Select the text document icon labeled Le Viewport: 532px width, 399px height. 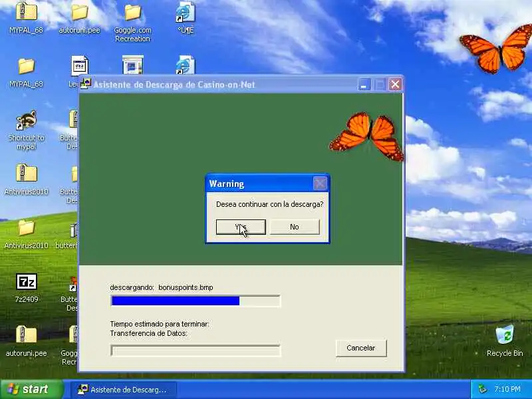tap(79, 66)
